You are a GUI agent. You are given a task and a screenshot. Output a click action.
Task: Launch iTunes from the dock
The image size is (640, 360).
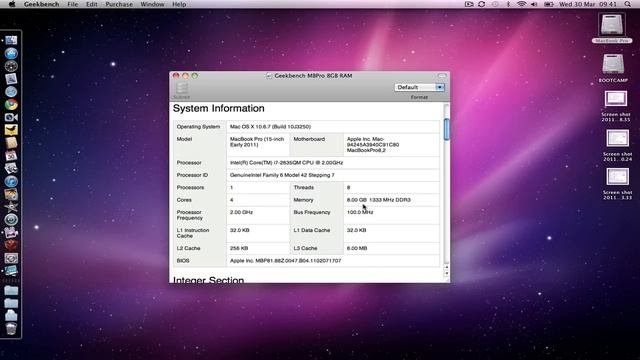(x=11, y=181)
